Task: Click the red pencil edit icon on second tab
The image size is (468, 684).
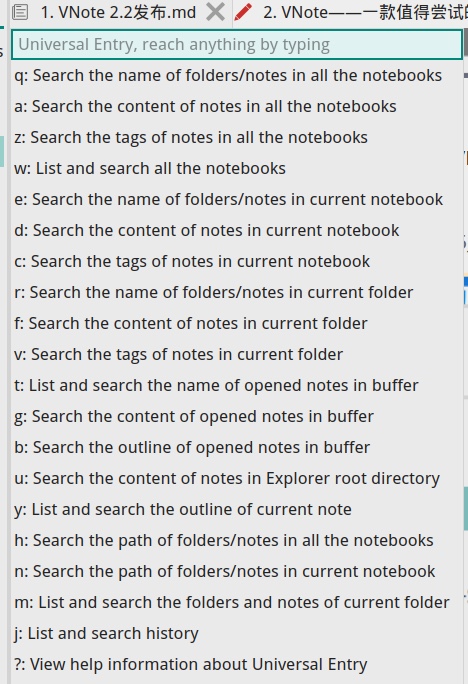Action: [243, 12]
